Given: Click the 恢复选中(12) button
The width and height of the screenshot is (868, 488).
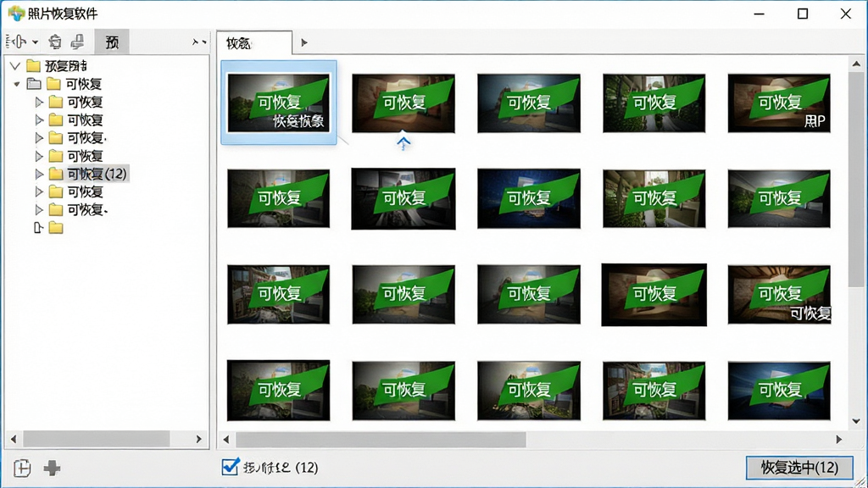Looking at the screenshot, I should coord(799,468).
